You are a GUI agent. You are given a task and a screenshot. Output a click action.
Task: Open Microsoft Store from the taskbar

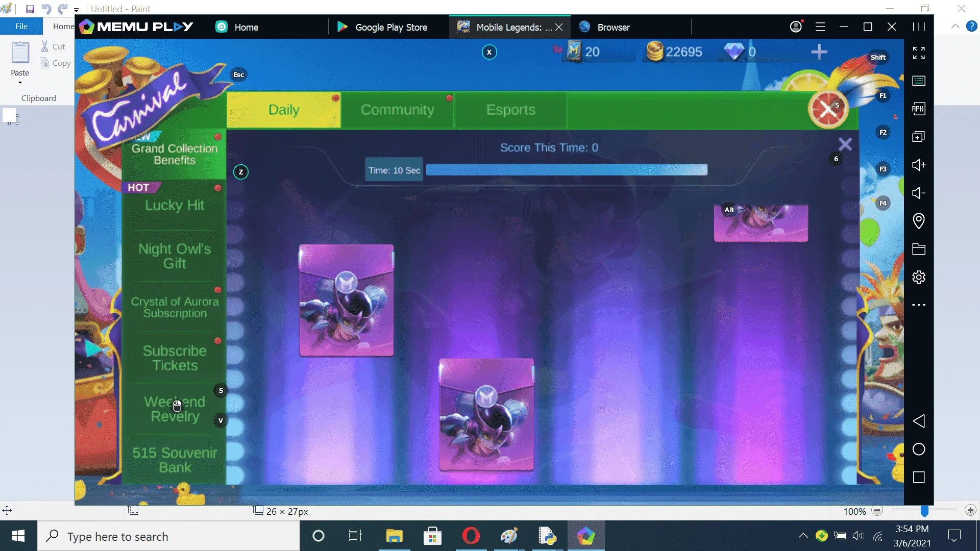coord(432,536)
